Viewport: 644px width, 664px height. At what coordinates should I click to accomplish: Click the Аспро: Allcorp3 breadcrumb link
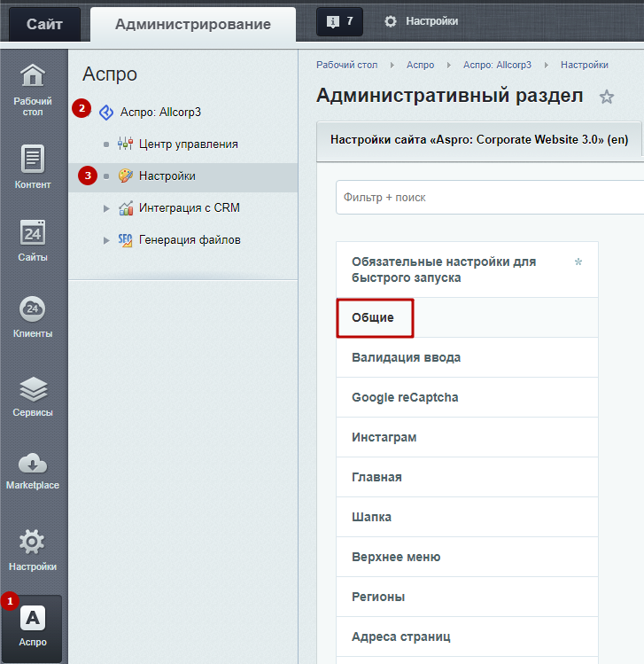(497, 65)
